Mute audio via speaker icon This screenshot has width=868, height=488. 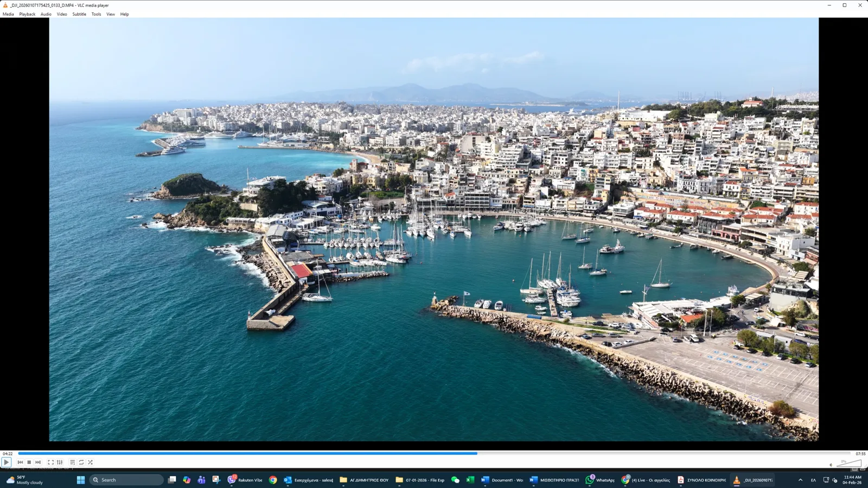coord(831,464)
